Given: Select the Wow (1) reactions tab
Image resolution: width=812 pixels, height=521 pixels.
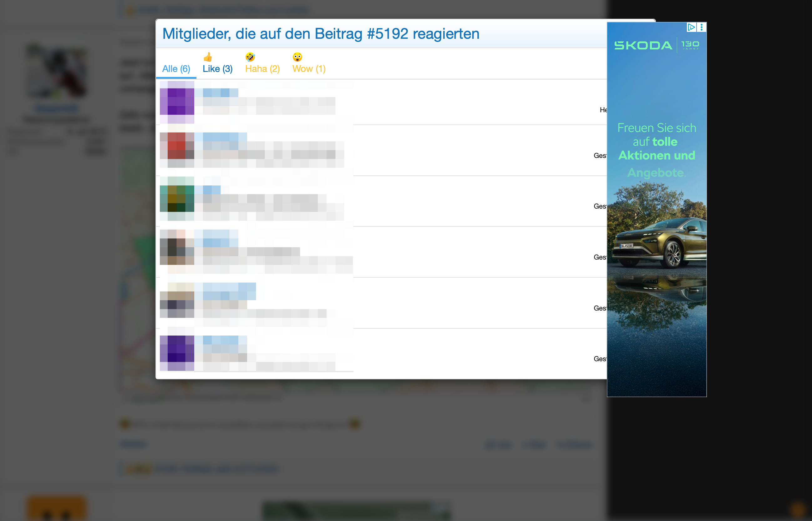Looking at the screenshot, I should pos(308,69).
